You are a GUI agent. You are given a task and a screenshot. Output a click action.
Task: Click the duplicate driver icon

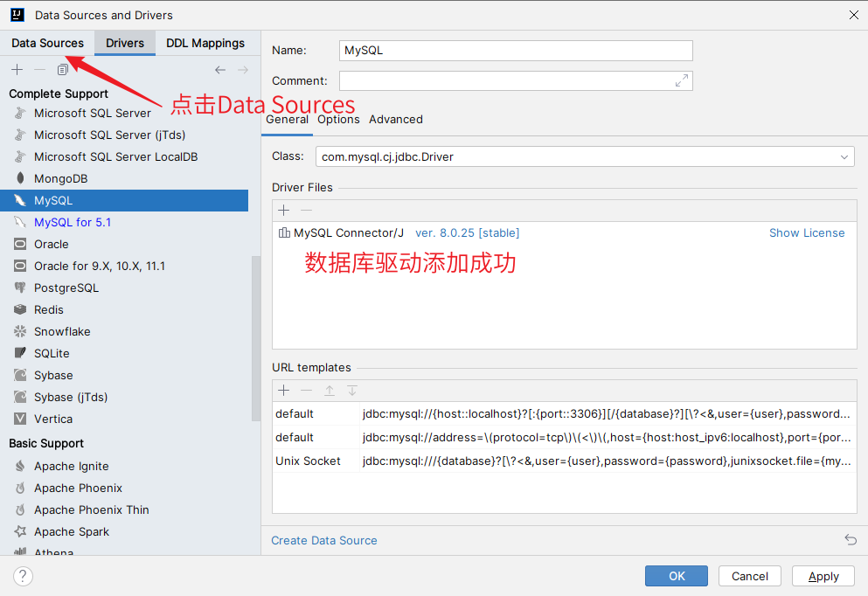click(62, 70)
